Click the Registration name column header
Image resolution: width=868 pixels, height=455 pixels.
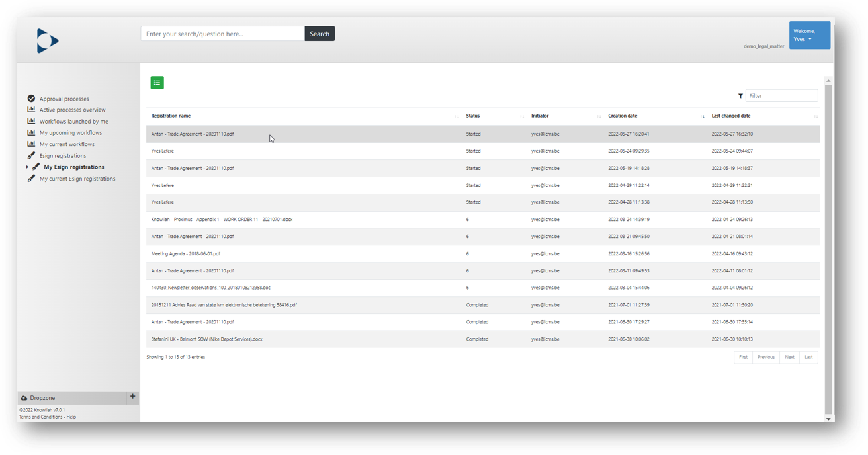click(171, 116)
